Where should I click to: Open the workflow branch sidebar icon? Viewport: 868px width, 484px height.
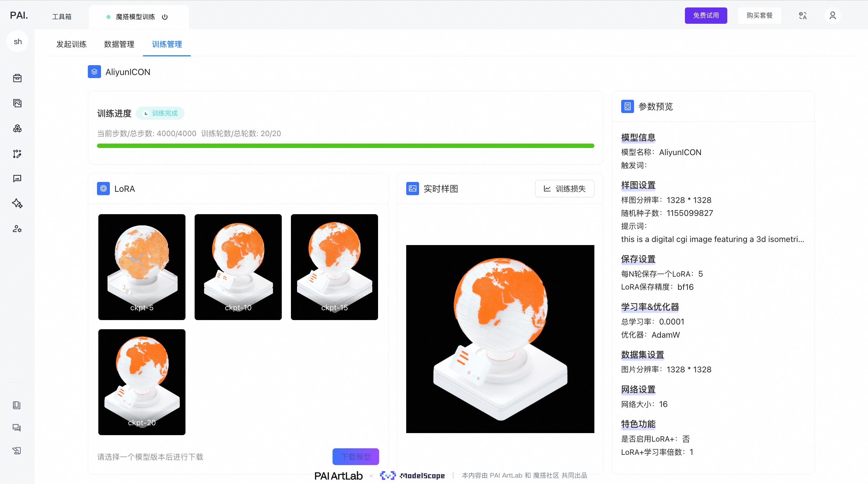17,154
